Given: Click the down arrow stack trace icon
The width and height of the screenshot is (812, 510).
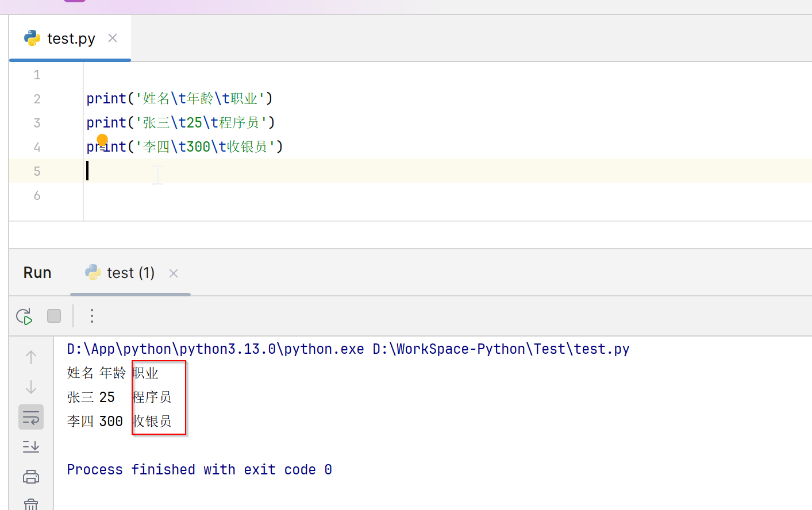Looking at the screenshot, I should (x=31, y=387).
